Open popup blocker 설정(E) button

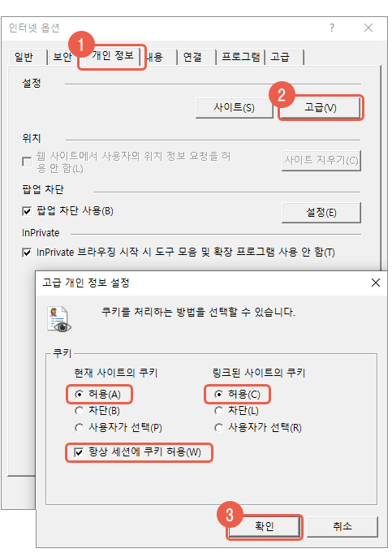click(321, 212)
